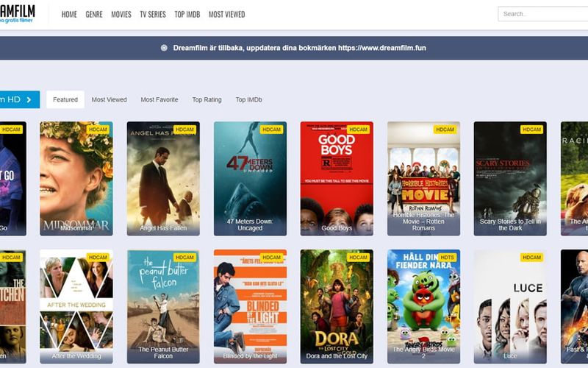Viewport: 588px width, 368px height.
Task: Switch to the Most Viewed tab
Action: click(x=109, y=99)
